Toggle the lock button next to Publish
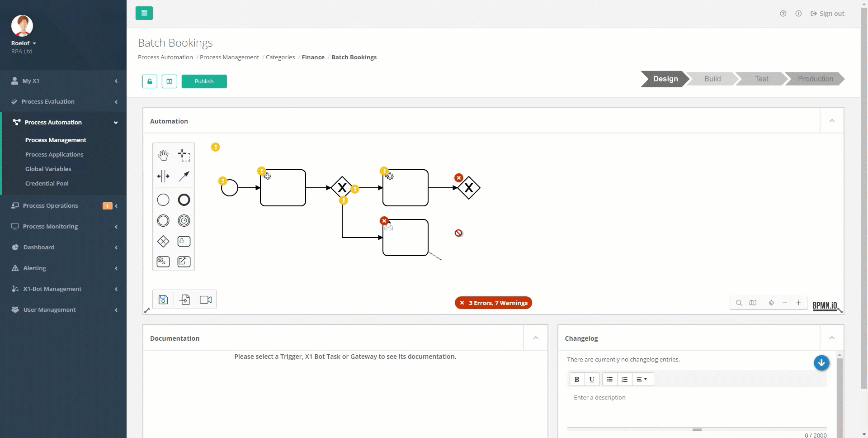 tap(150, 81)
